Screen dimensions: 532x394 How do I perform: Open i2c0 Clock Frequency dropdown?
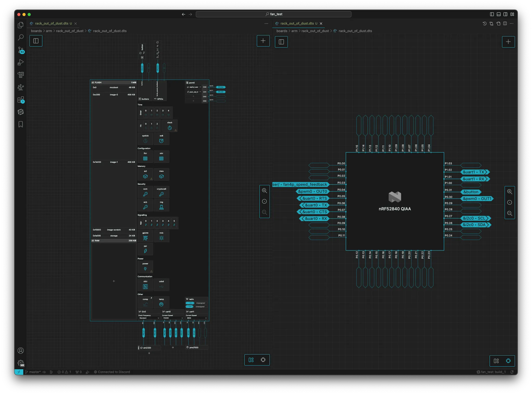coord(149,318)
